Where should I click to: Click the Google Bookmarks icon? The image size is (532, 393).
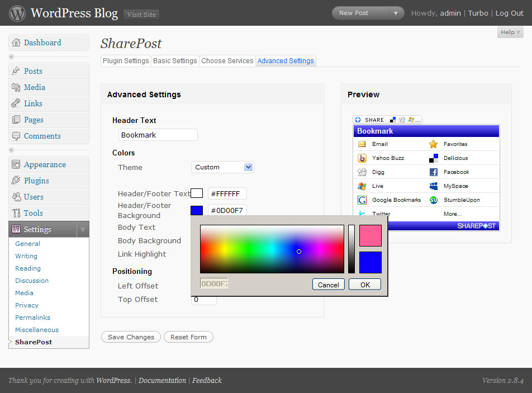pyautogui.click(x=362, y=200)
